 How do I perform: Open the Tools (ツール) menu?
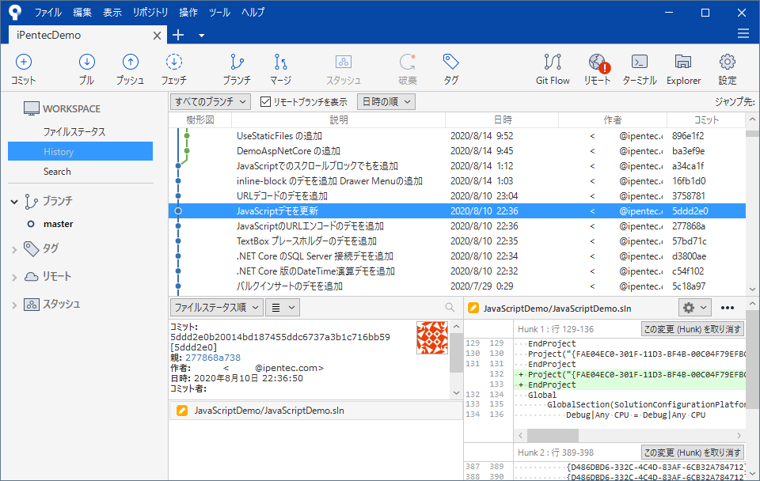220,12
